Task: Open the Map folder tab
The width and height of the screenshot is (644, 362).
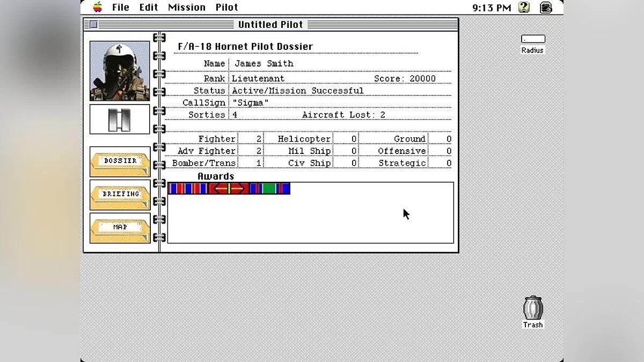Action: [120, 228]
